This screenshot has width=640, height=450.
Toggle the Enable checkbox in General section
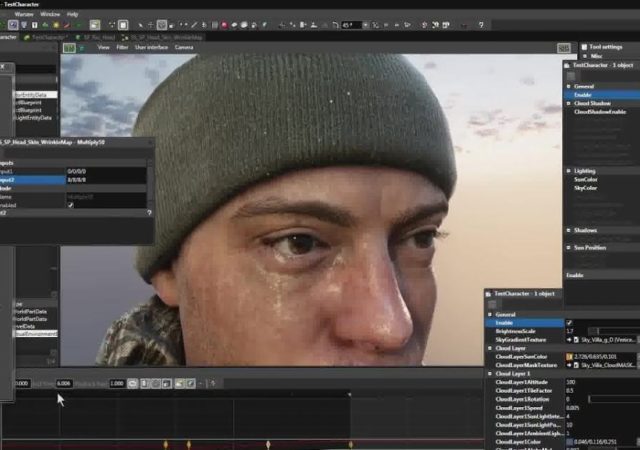[570, 322]
